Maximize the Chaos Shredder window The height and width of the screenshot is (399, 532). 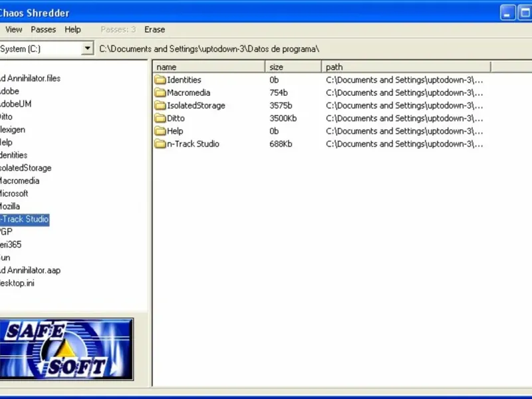click(525, 13)
